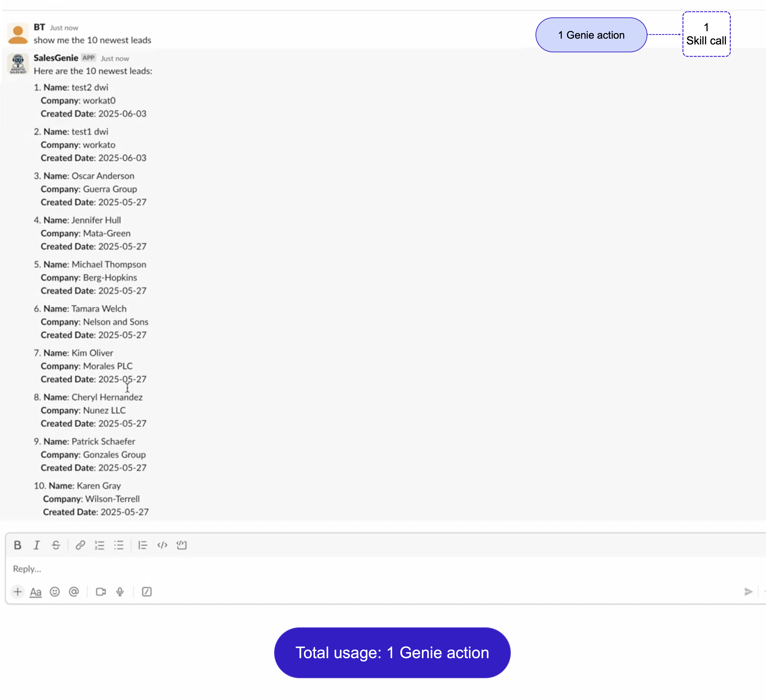
Task: Toggle the Aa formatting toolbar visibility
Action: (36, 592)
